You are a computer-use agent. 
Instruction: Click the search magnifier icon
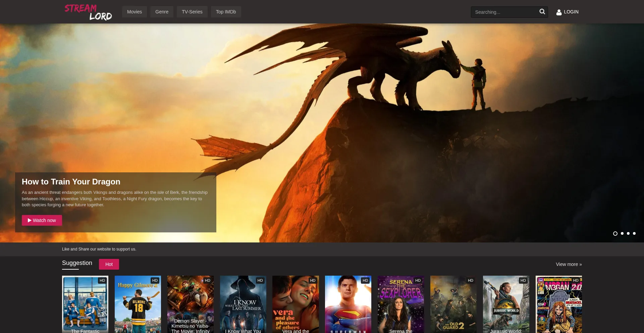click(542, 12)
